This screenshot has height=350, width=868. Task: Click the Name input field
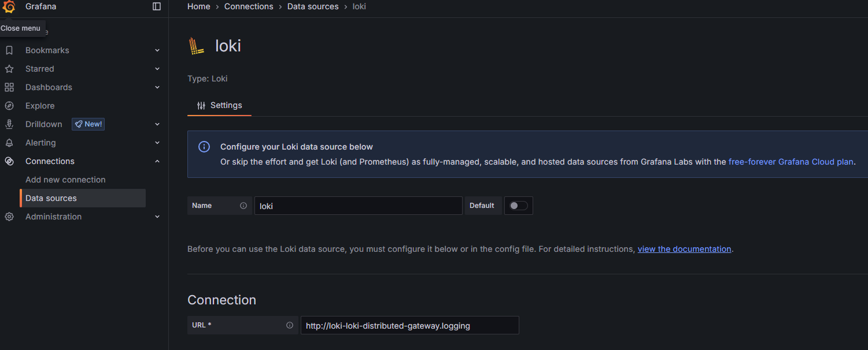[x=359, y=206]
